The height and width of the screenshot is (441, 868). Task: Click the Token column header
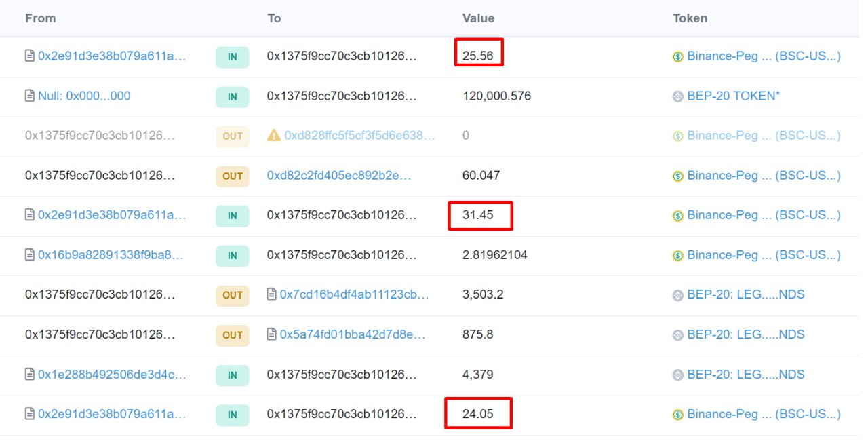point(690,18)
